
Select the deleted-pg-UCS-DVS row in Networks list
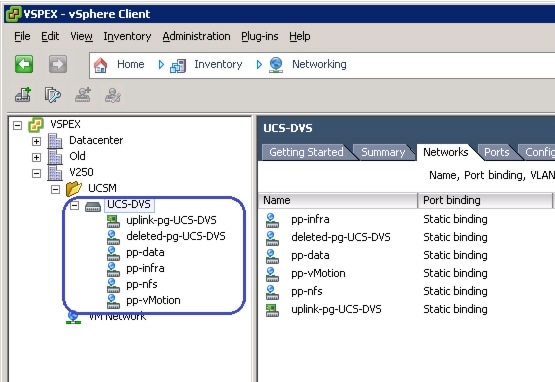(x=406, y=237)
